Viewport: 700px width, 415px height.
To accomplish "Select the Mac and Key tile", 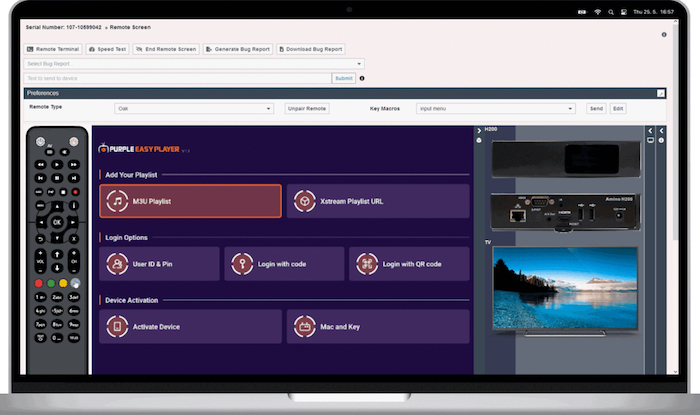I will [378, 327].
